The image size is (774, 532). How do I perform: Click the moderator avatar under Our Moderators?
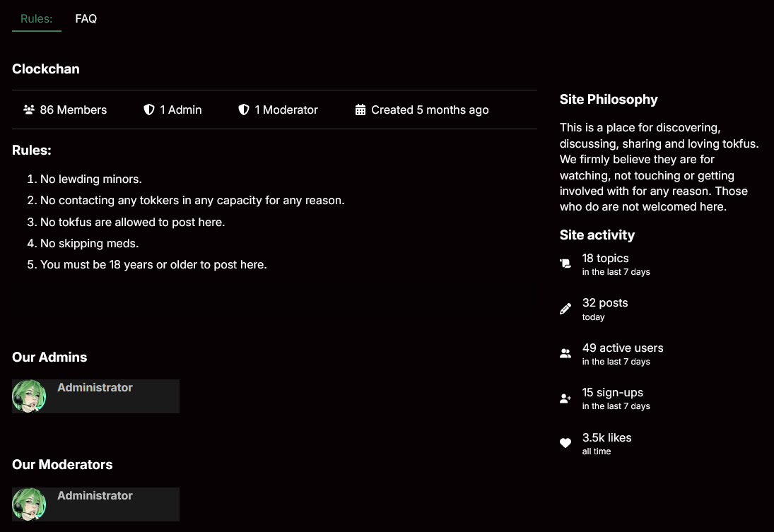click(x=29, y=504)
